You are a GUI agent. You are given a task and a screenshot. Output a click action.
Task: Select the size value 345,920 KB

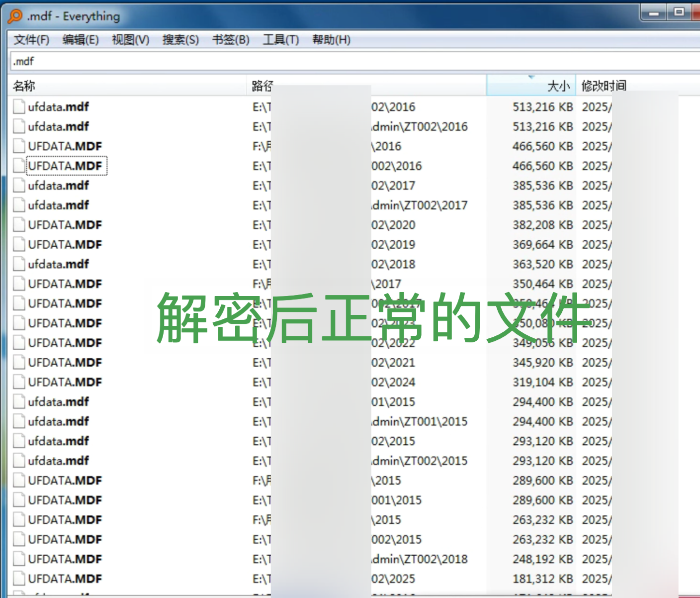click(543, 362)
